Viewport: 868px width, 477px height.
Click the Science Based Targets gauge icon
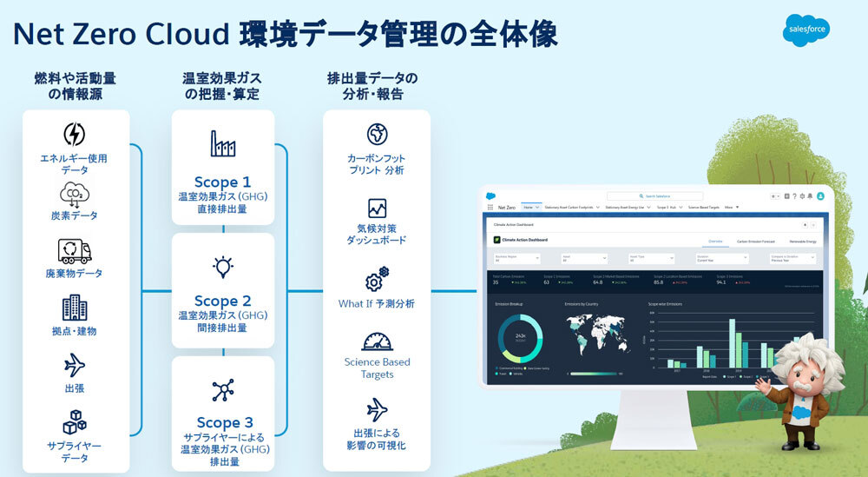[377, 341]
